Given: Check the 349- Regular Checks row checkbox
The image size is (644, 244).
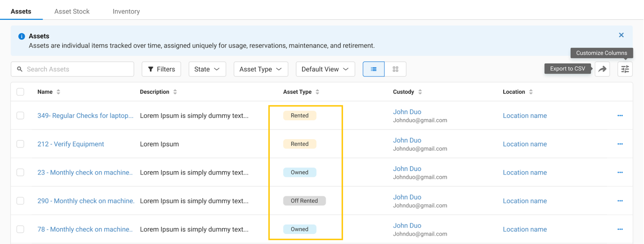Looking at the screenshot, I should [x=20, y=115].
